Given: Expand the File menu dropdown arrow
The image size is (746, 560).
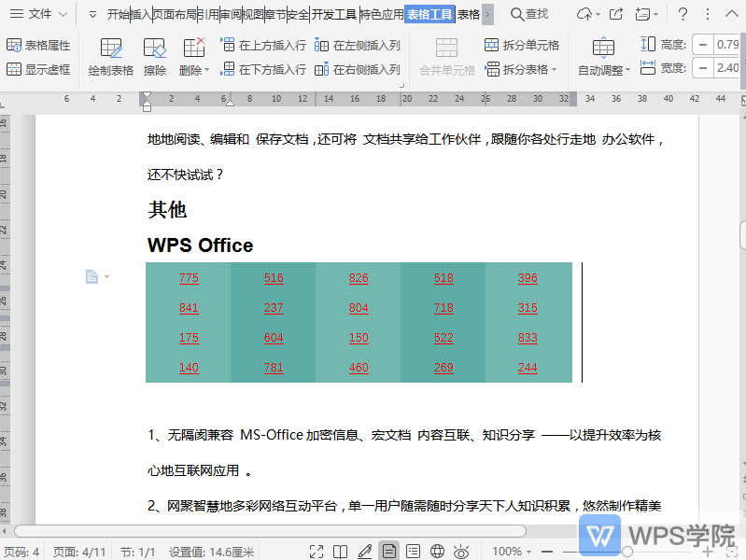Looking at the screenshot, I should pyautogui.click(x=63, y=14).
